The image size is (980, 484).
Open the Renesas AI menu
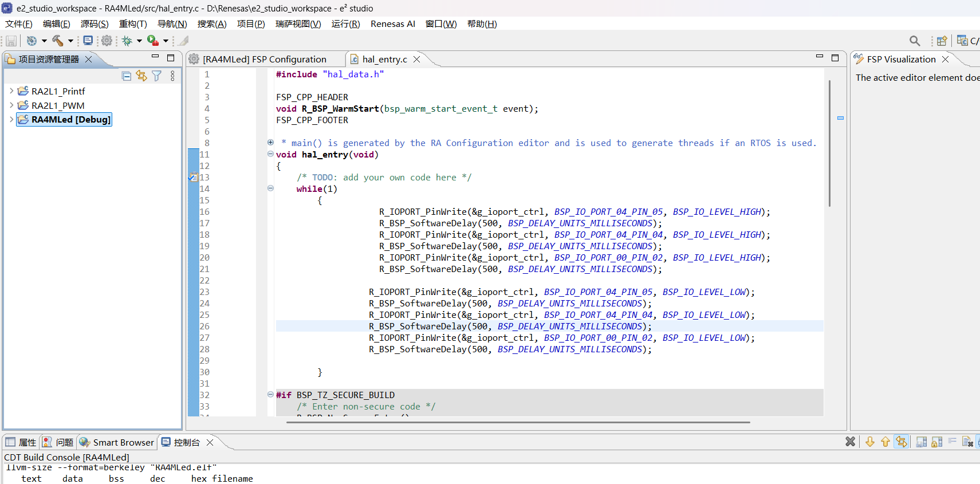(393, 24)
